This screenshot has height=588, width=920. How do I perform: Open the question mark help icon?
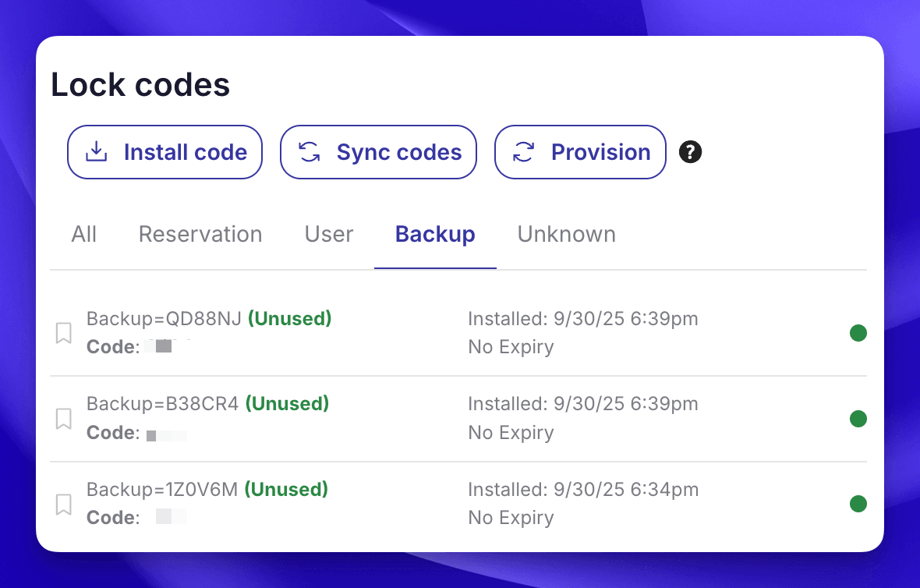690,152
